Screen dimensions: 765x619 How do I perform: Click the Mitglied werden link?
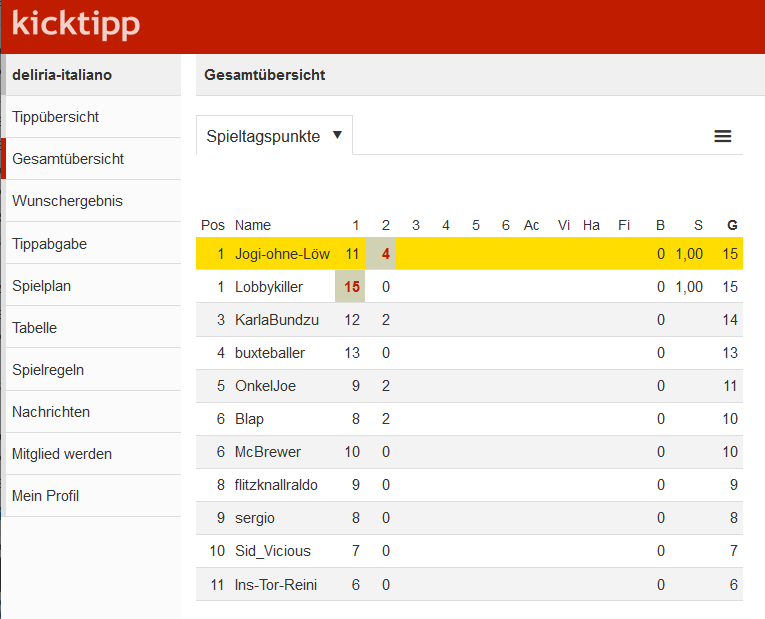[x=62, y=454]
